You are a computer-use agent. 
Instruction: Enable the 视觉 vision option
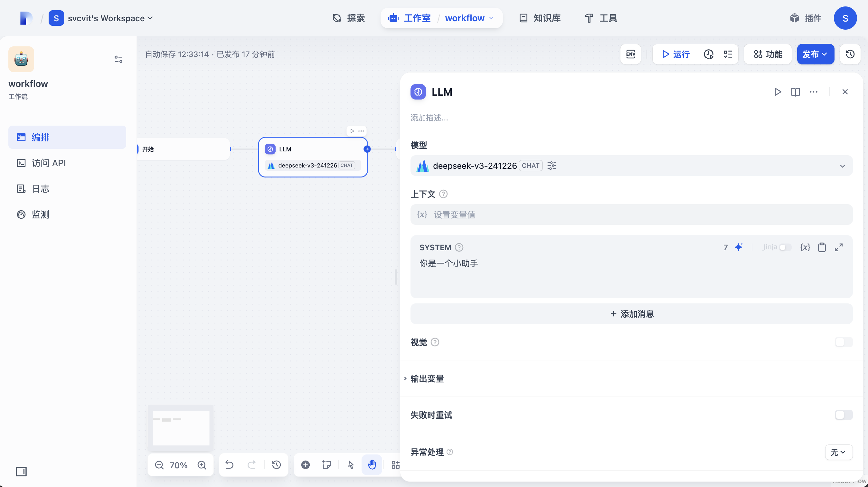(x=843, y=342)
